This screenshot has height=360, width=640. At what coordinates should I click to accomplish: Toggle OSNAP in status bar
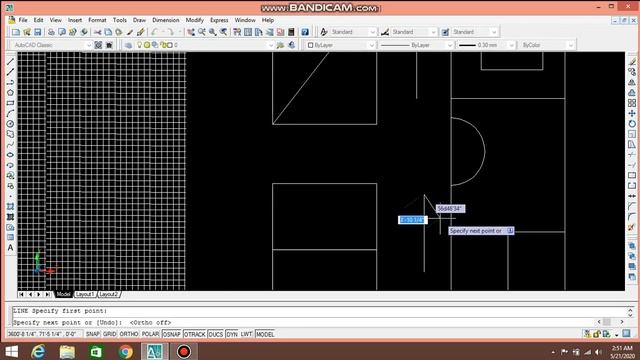[171, 334]
